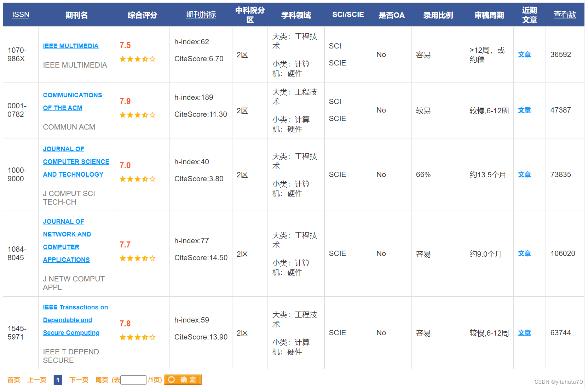Click the 66% acceptance rate cell
This screenshot has width=588, height=388.
point(423,175)
